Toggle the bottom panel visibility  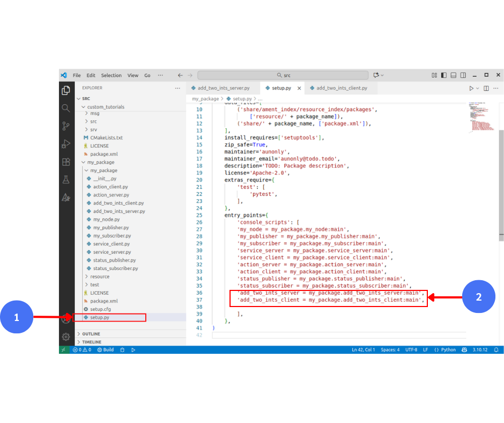pyautogui.click(x=453, y=75)
